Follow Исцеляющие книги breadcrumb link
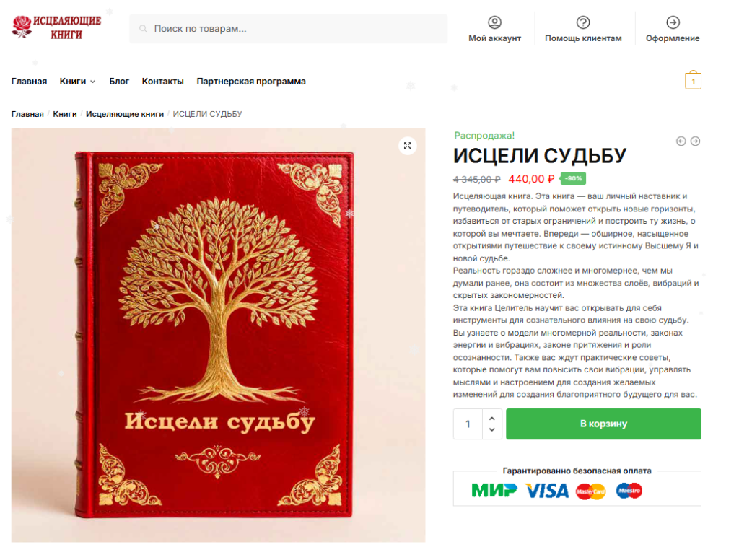Screen dimensions: 739x560 point(124,114)
